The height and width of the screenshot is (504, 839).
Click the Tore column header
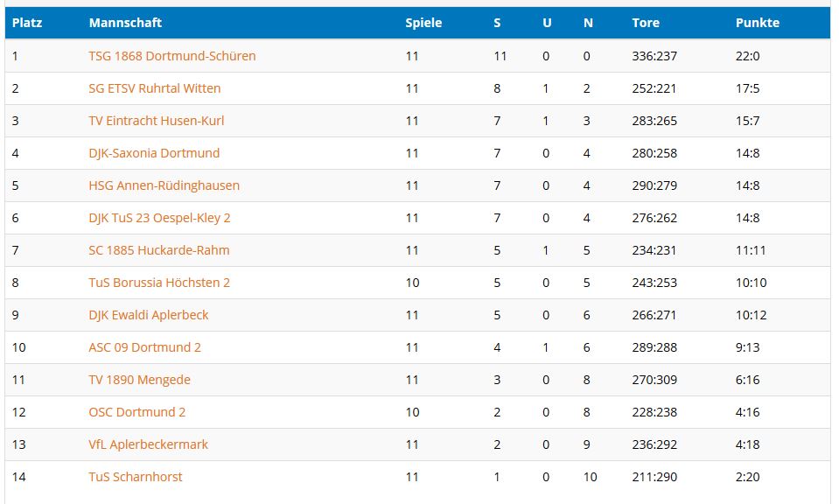pos(646,23)
